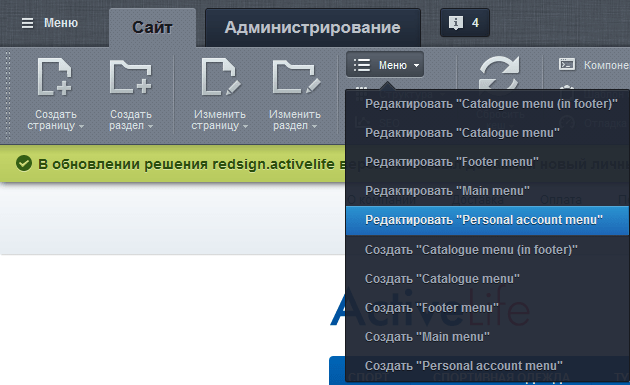Expand the Изменить раздел dropdown arrow

coord(314,126)
